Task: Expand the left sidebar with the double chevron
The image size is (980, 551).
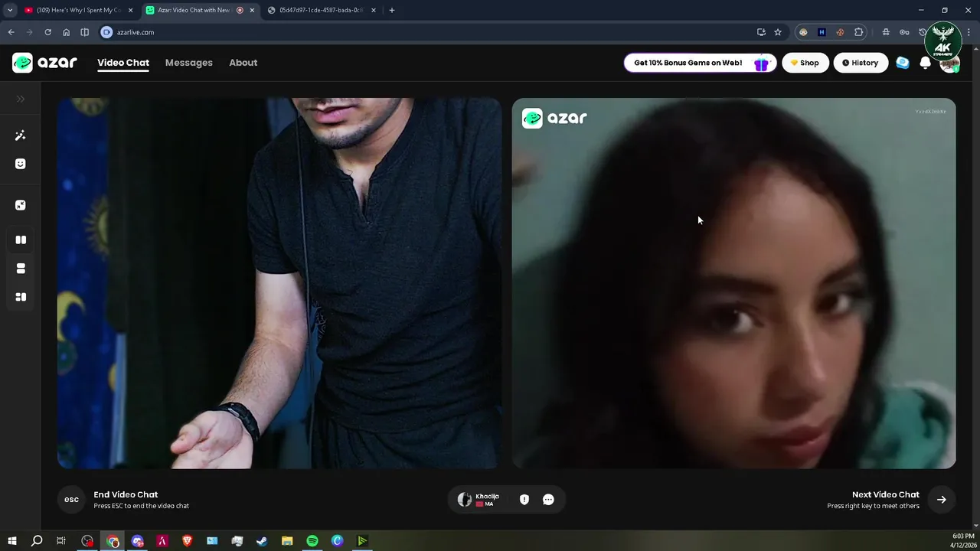Action: 21,99
